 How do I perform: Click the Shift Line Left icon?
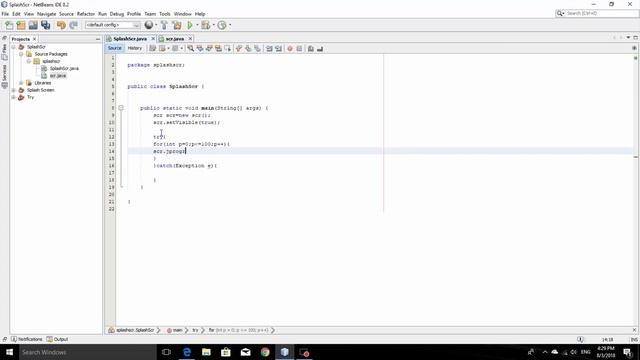click(x=269, y=49)
